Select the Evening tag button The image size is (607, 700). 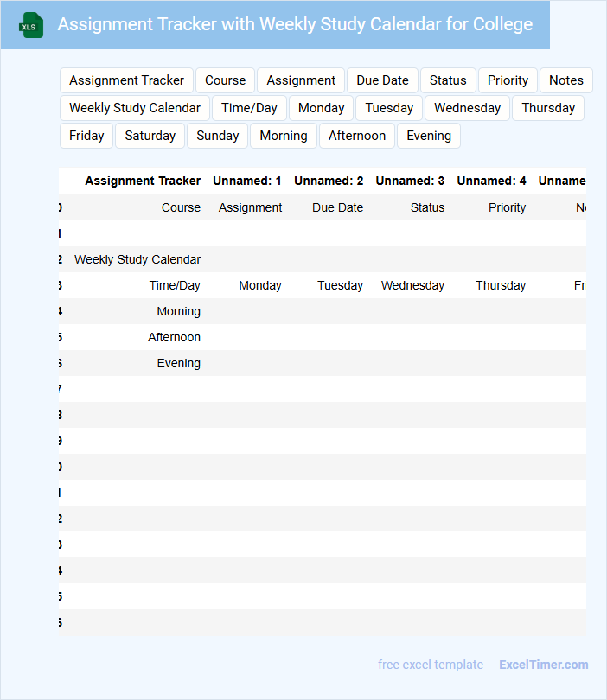[x=429, y=136]
